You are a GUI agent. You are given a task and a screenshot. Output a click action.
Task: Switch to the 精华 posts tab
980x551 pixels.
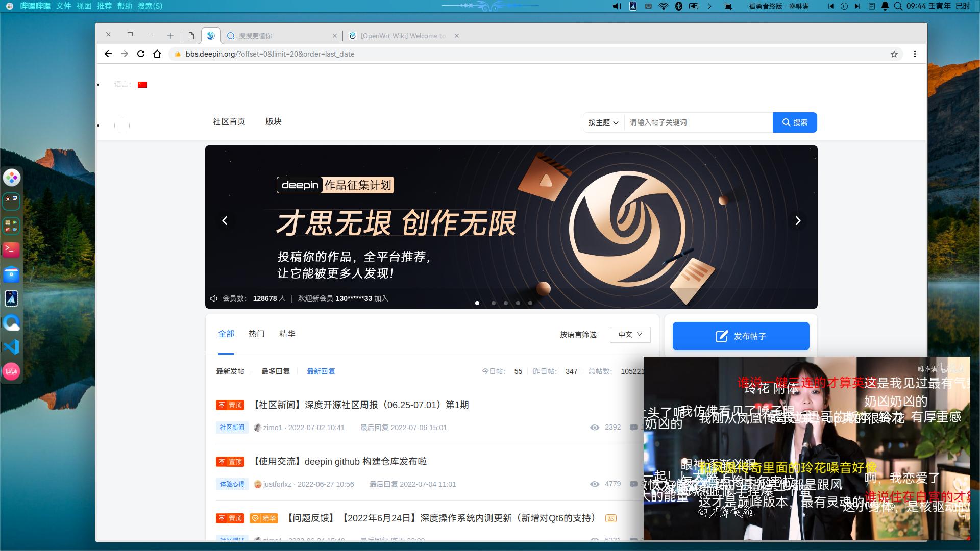(287, 334)
